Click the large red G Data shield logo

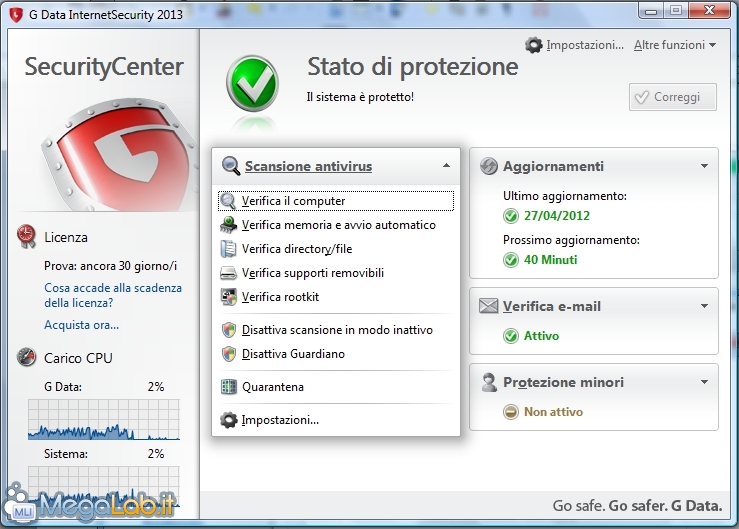click(x=120, y=153)
